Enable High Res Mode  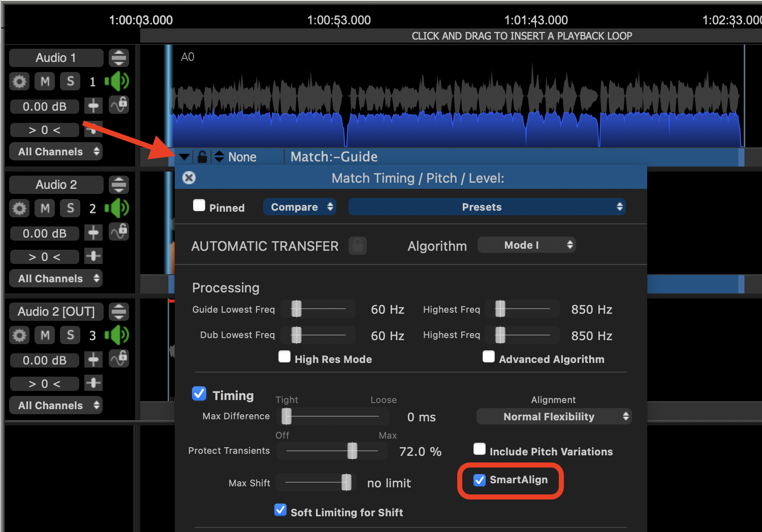coord(284,357)
